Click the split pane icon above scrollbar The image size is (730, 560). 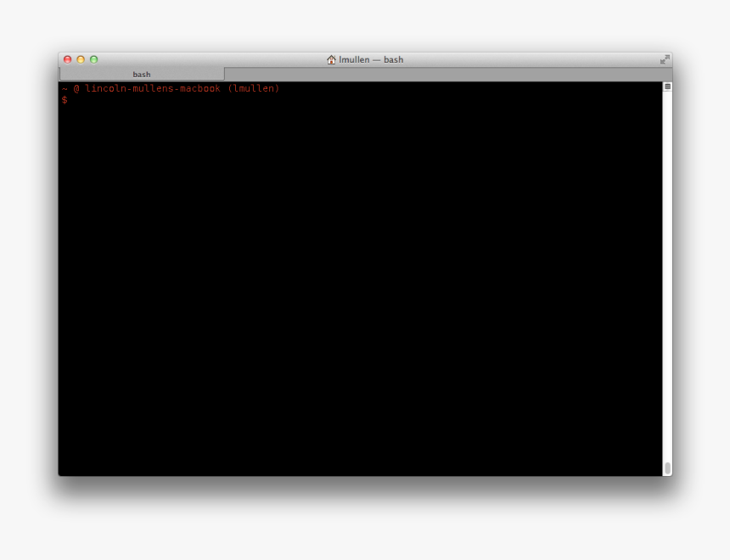pos(667,87)
